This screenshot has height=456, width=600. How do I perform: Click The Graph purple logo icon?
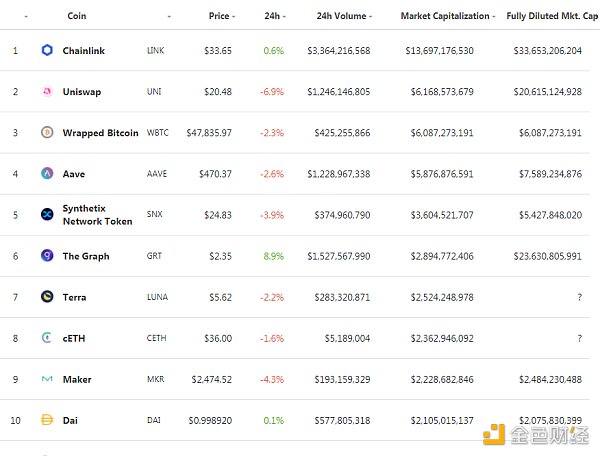tap(47, 256)
